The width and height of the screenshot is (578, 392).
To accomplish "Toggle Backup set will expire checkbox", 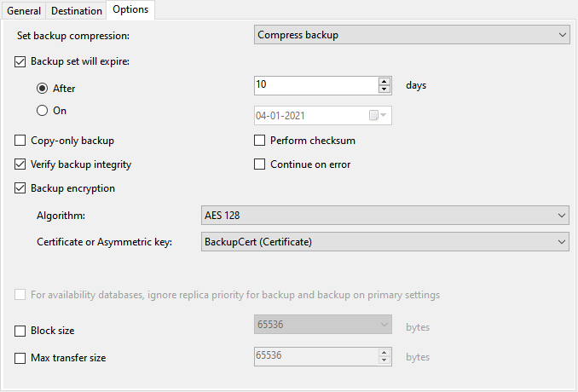I will point(21,61).
